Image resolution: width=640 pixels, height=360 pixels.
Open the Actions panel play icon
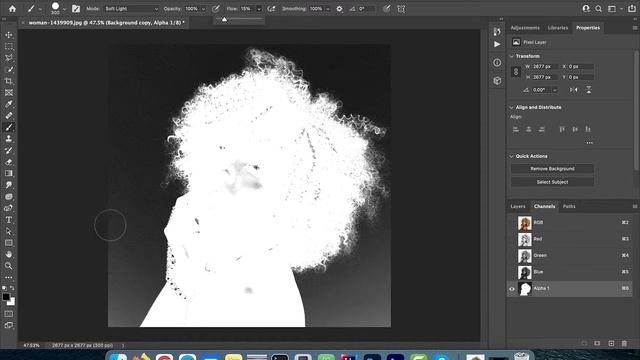[497, 44]
